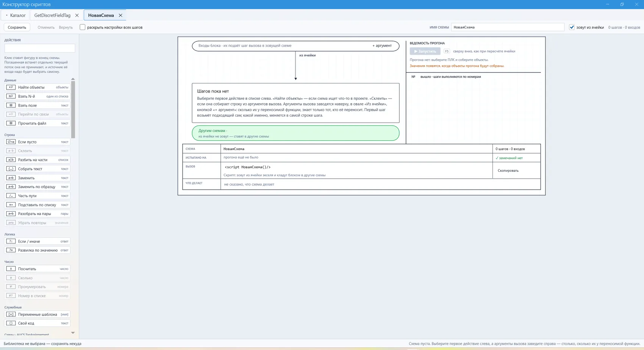Image resolution: width=644 pixels, height=350 pixels.
Task: Click the не сказано, что схема делает text
Action: (249, 184)
